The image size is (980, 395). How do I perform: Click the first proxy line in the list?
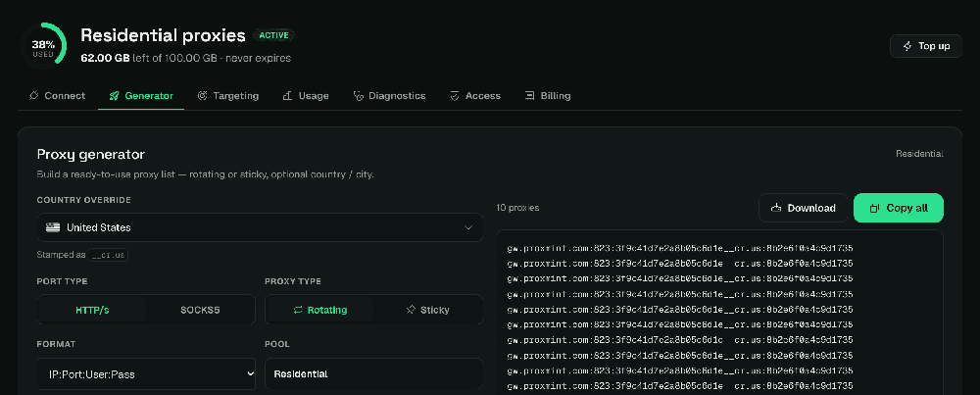coord(680,248)
